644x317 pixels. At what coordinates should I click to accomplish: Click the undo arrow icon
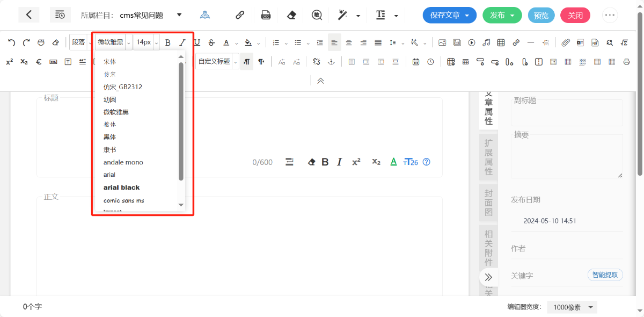[x=11, y=42]
